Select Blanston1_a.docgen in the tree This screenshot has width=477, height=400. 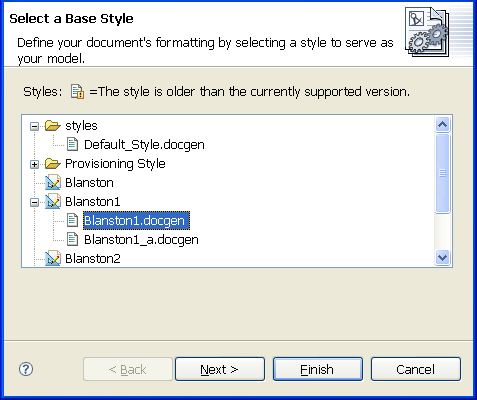tap(141, 240)
